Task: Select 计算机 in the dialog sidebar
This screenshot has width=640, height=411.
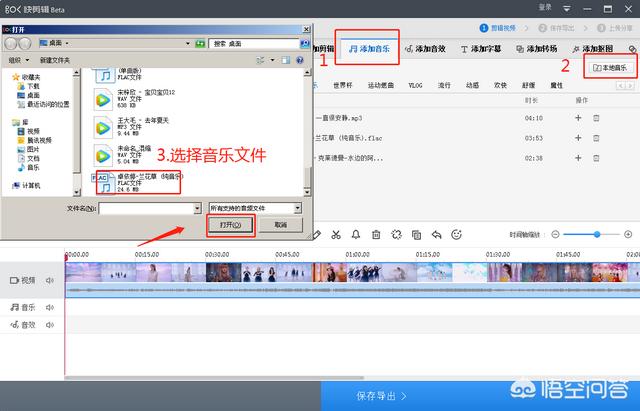Action: click(27, 185)
